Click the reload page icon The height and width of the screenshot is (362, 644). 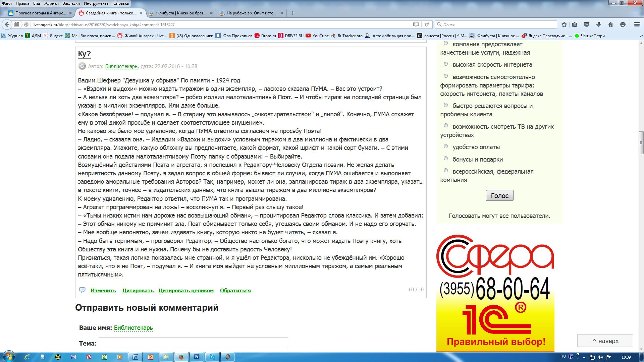point(427,24)
